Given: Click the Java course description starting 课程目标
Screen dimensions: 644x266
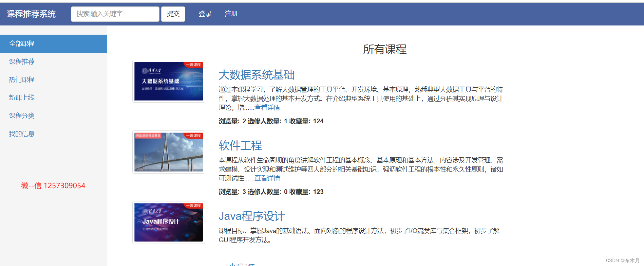Looking at the screenshot, I should click(x=359, y=235).
